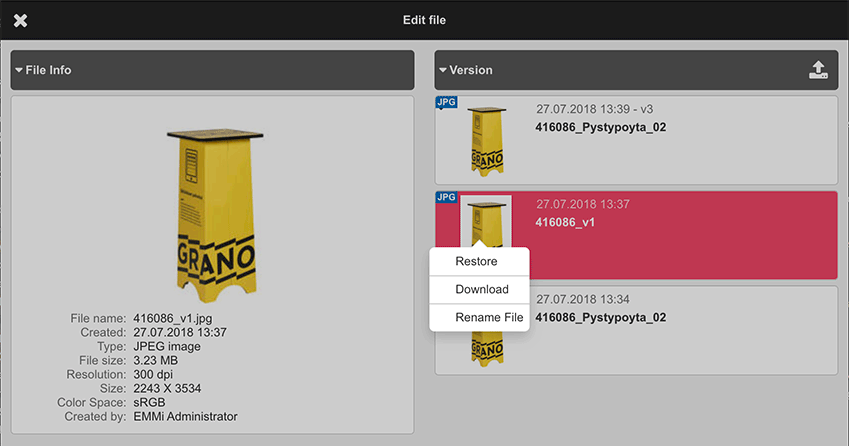
Task: Click the timestamp 27.07.2018 13:37 in the red row
Action: click(583, 205)
